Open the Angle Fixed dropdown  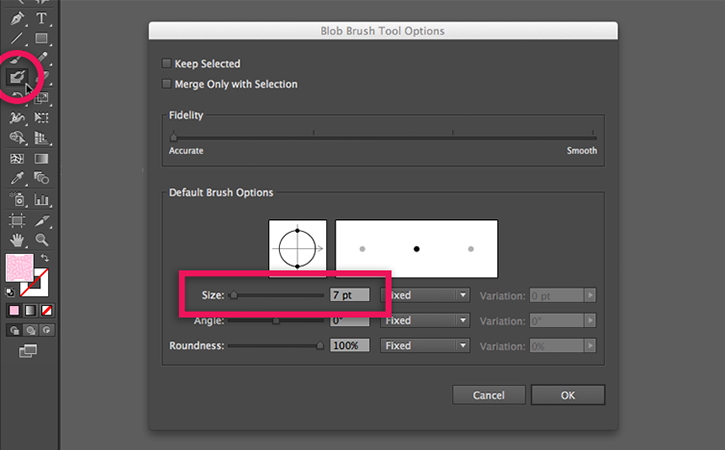[426, 320]
